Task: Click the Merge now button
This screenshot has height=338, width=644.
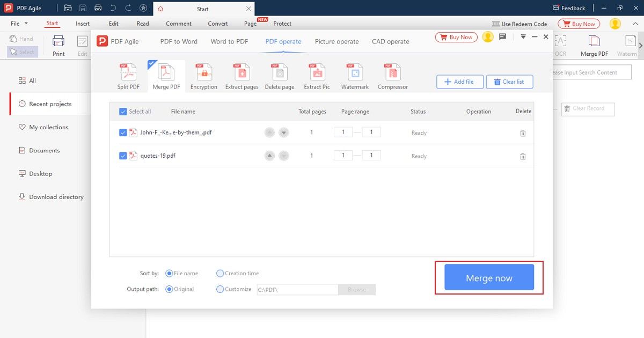Action: click(x=489, y=278)
